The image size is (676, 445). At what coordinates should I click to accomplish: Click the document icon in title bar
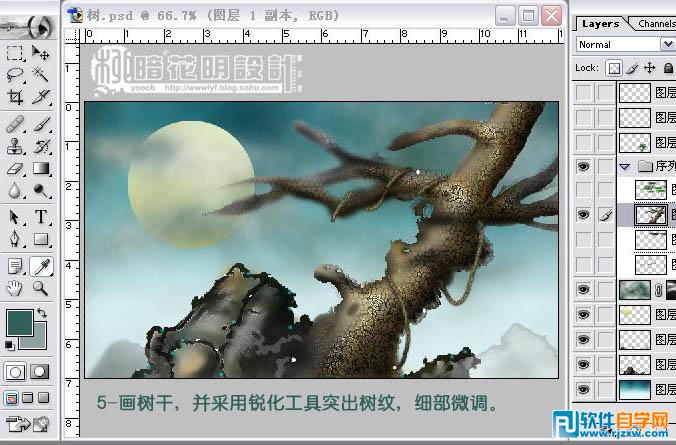coord(75,15)
